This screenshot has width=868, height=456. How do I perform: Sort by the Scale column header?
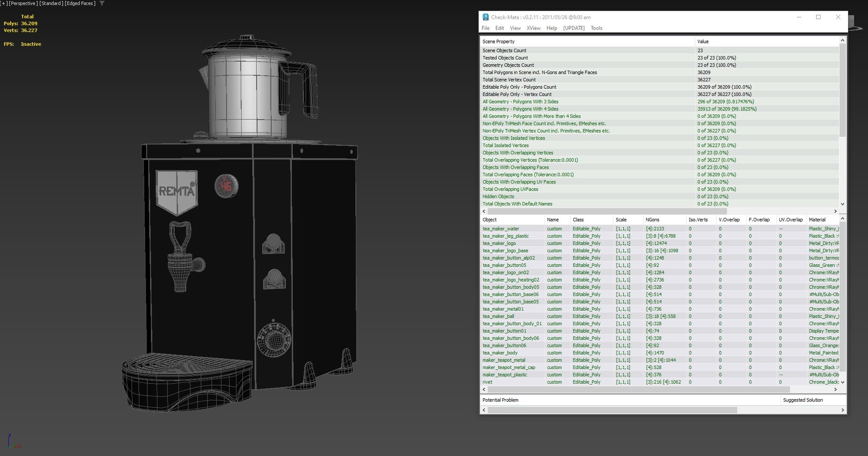(628, 220)
